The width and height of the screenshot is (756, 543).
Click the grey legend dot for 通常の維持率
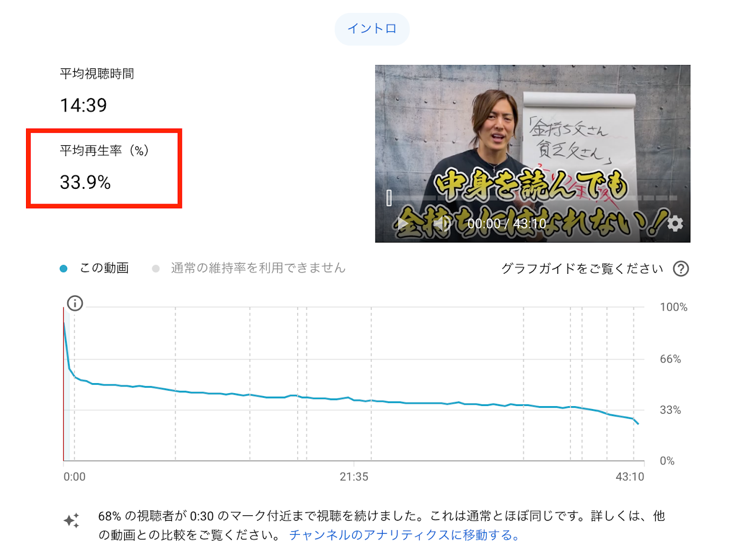pos(156,269)
